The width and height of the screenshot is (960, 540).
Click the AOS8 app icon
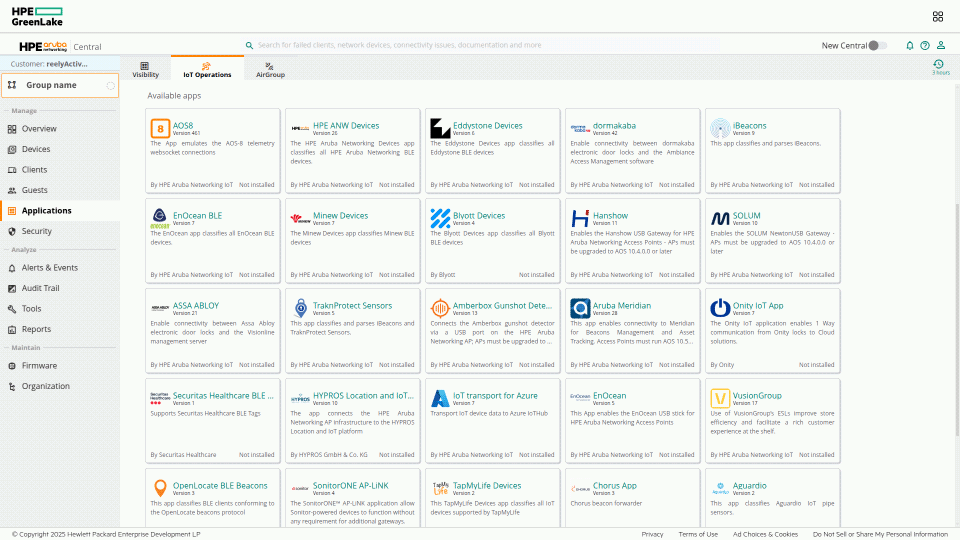(x=160, y=128)
